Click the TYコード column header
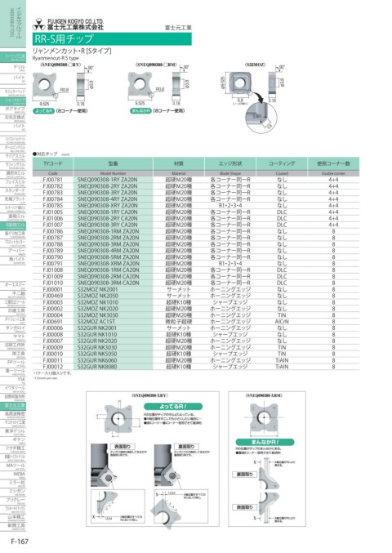392x553 pixels. pyautogui.click(x=53, y=163)
